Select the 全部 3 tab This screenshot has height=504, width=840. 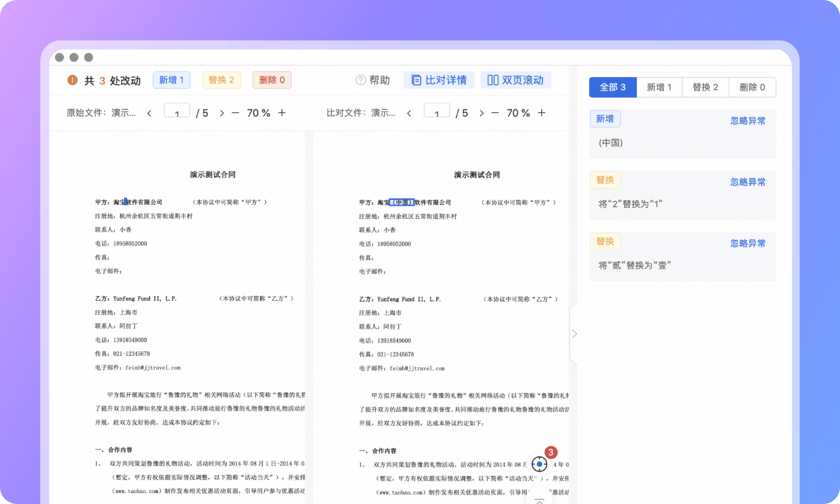click(613, 88)
